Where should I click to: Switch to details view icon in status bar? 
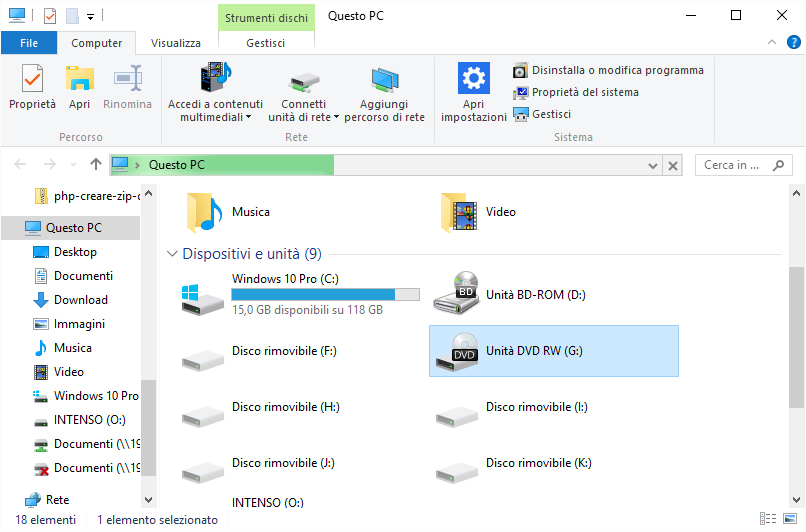click(768, 519)
